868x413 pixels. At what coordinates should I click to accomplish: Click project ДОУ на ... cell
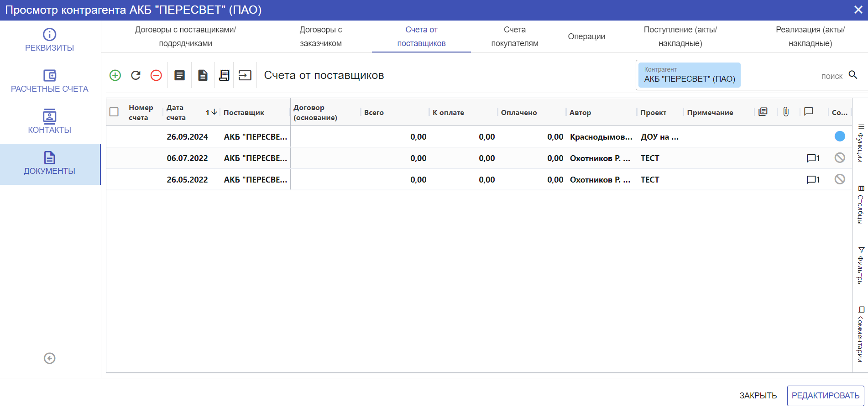[x=659, y=136]
